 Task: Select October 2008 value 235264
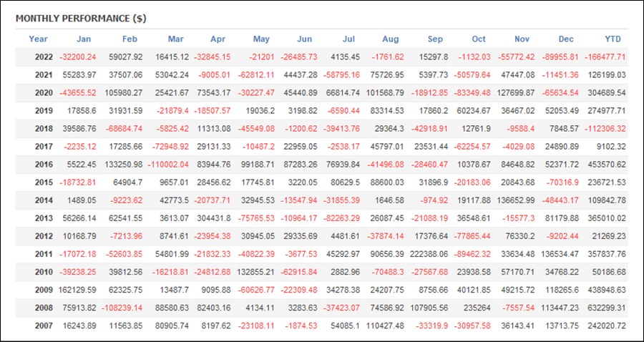click(x=478, y=308)
